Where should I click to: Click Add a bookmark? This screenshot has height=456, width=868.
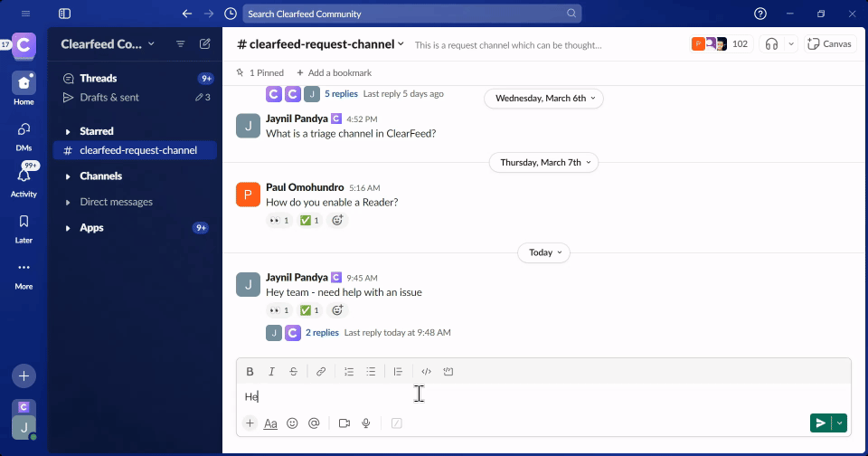click(x=334, y=72)
